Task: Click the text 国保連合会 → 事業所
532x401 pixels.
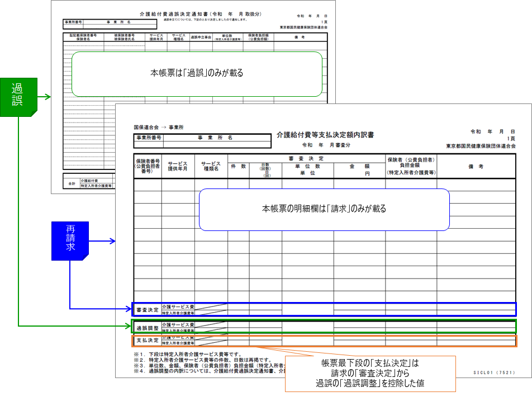Action: (x=159, y=128)
